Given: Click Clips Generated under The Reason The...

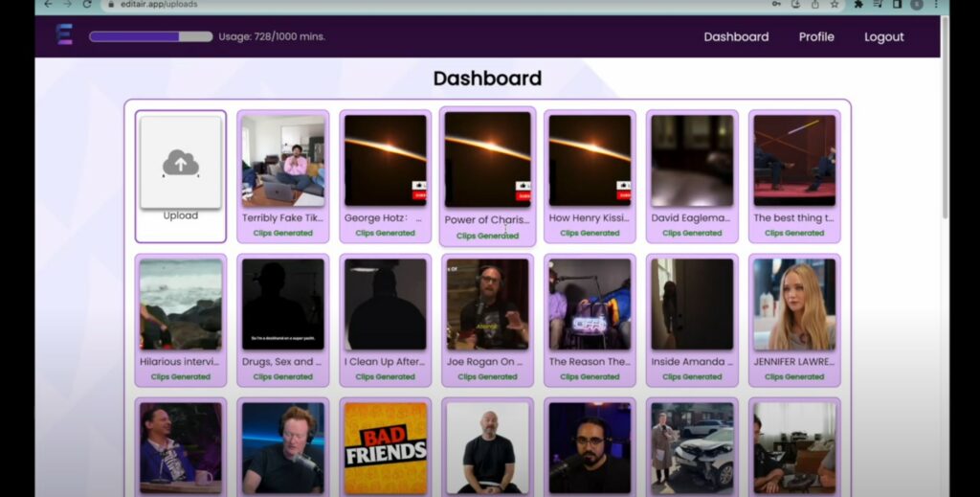Looking at the screenshot, I should (x=590, y=377).
